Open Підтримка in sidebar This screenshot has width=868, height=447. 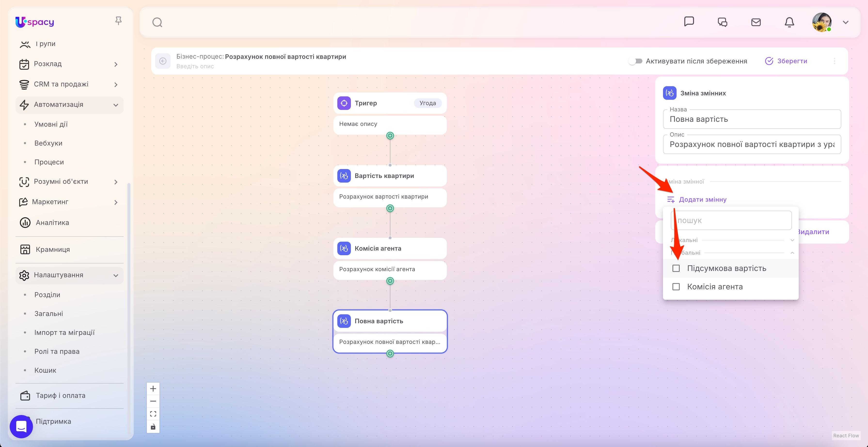(53, 421)
